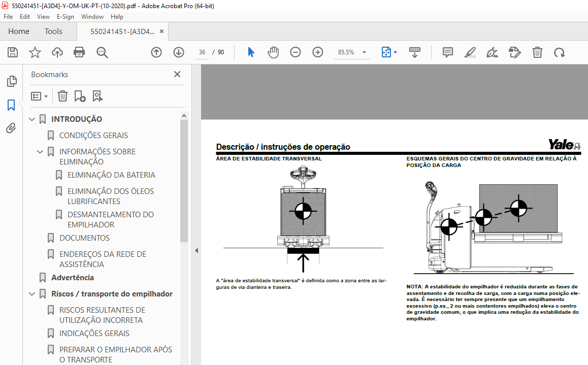Open the E-Sign menu
588x365 pixels.
(66, 16)
